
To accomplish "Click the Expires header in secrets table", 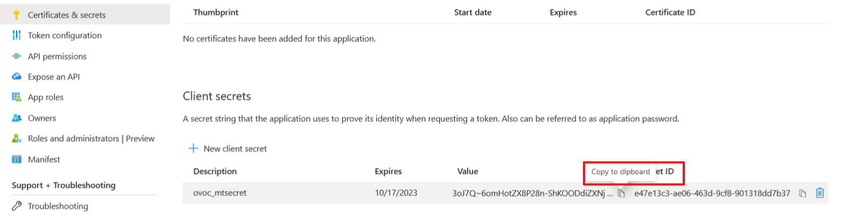I will [388, 172].
